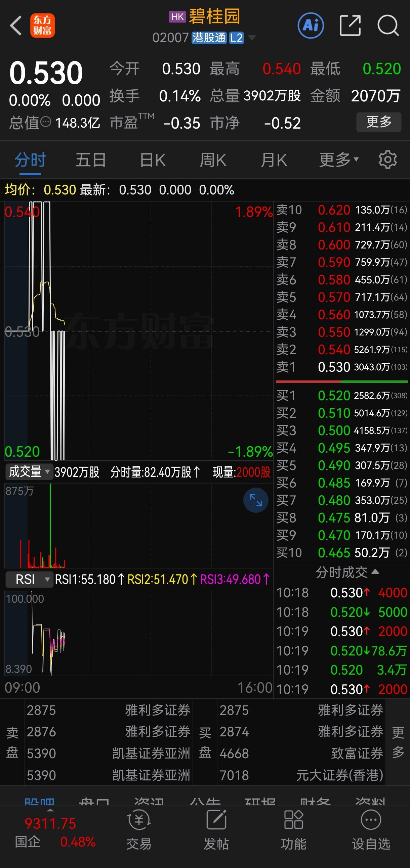Tap the share export icon
The width and height of the screenshot is (410, 868).
click(350, 25)
